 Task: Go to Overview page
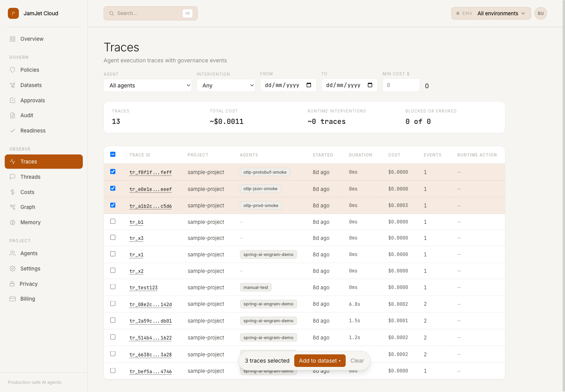point(44,39)
